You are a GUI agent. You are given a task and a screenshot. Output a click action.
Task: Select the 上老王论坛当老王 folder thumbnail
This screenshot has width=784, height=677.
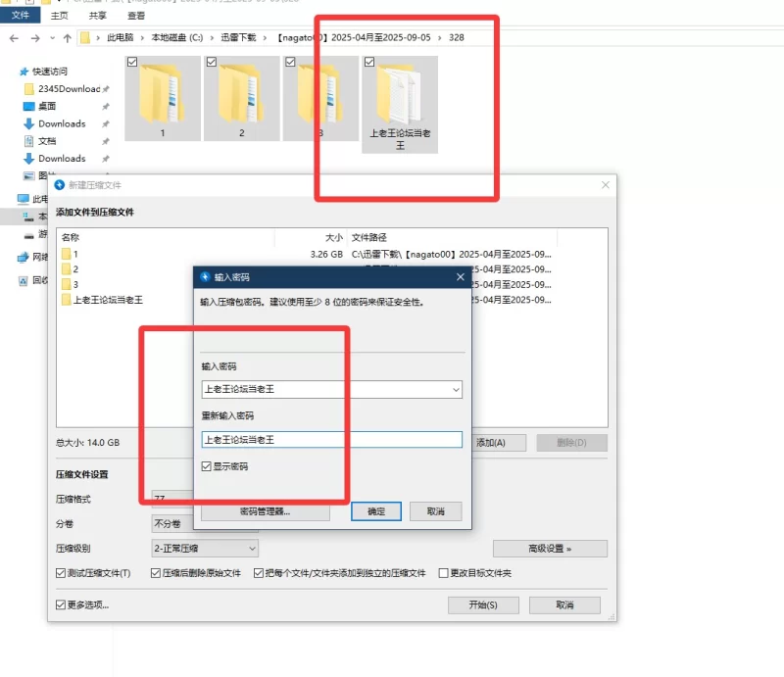pyautogui.click(x=400, y=105)
